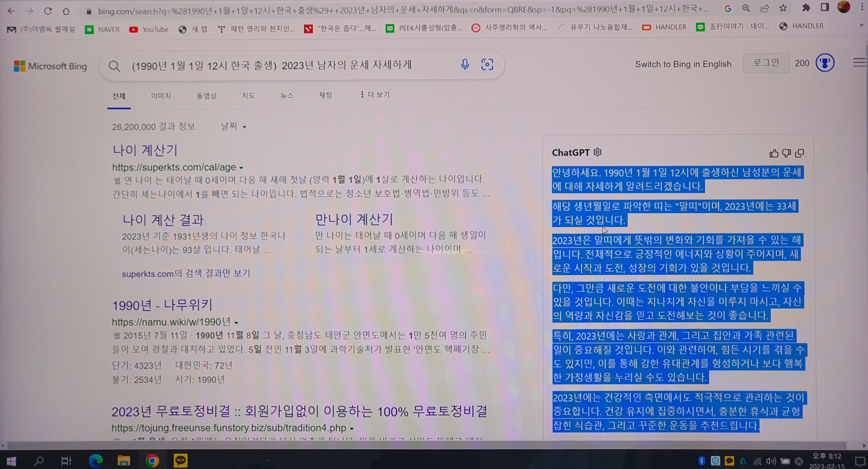The width and height of the screenshot is (868, 469).
Task: Open the browser home page icon
Action: [66, 11]
